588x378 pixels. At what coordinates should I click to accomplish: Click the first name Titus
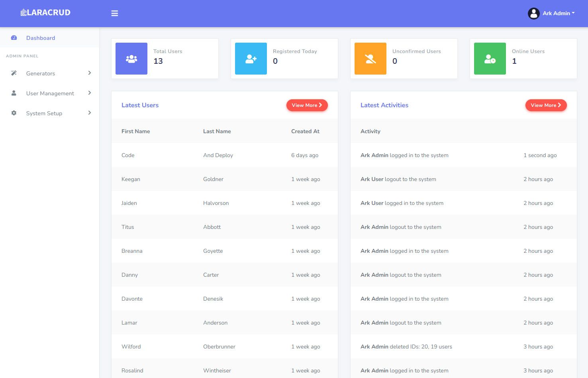[x=128, y=227]
